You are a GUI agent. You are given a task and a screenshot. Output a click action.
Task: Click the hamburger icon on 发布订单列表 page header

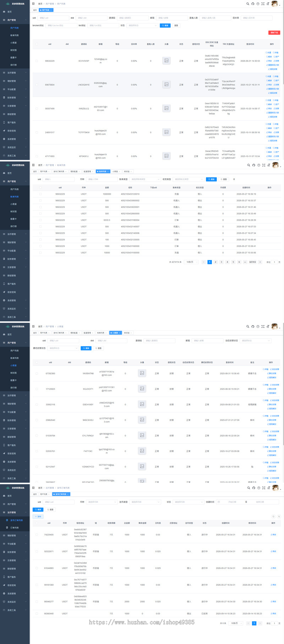coord(33,488)
